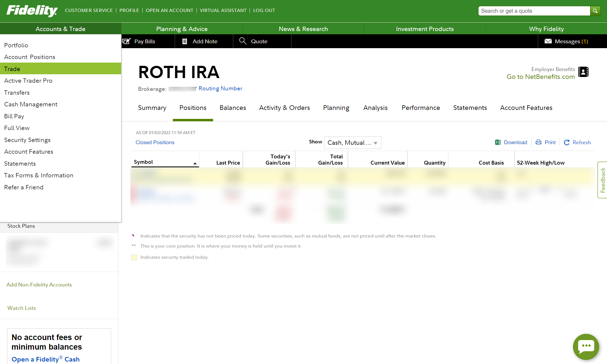This screenshot has height=364, width=607.
Task: Sort by Symbol column arrow
Action: (195, 163)
